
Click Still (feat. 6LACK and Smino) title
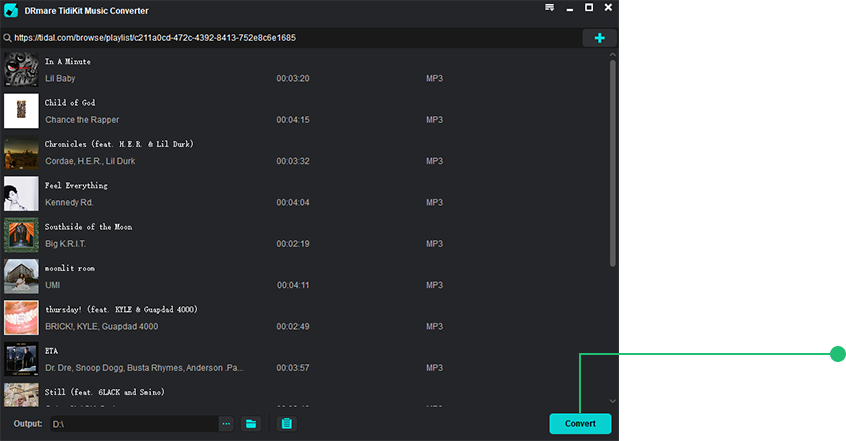(105, 392)
